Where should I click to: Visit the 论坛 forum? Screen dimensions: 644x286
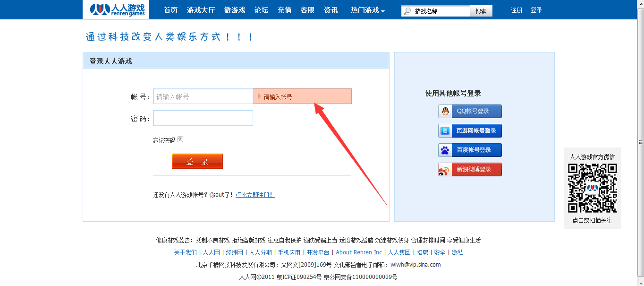coord(262,10)
